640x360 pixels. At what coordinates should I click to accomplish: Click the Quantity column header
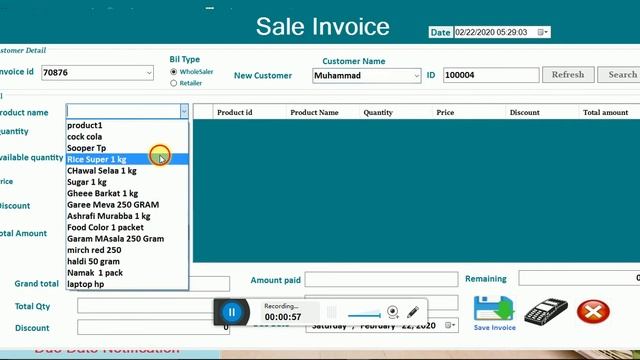coord(396,112)
